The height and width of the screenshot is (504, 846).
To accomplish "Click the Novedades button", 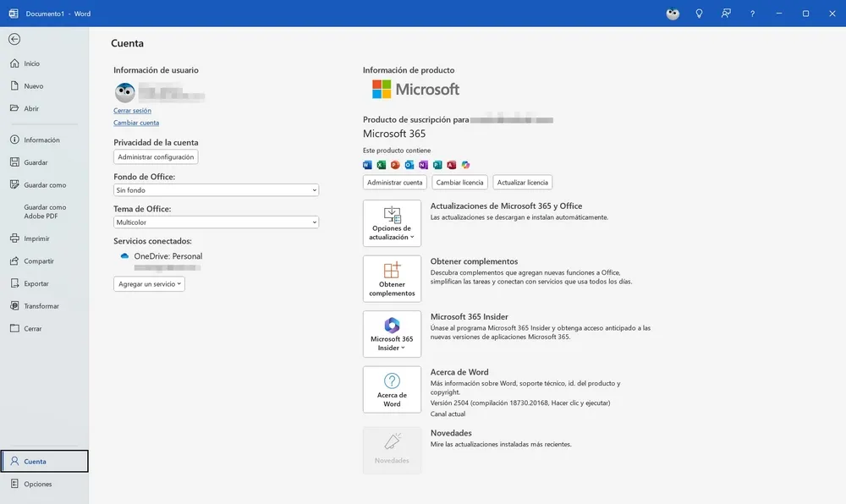I will pyautogui.click(x=392, y=451).
